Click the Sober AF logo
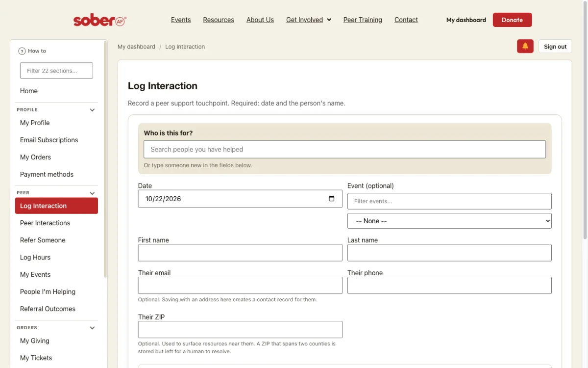588x368 pixels. tap(100, 20)
